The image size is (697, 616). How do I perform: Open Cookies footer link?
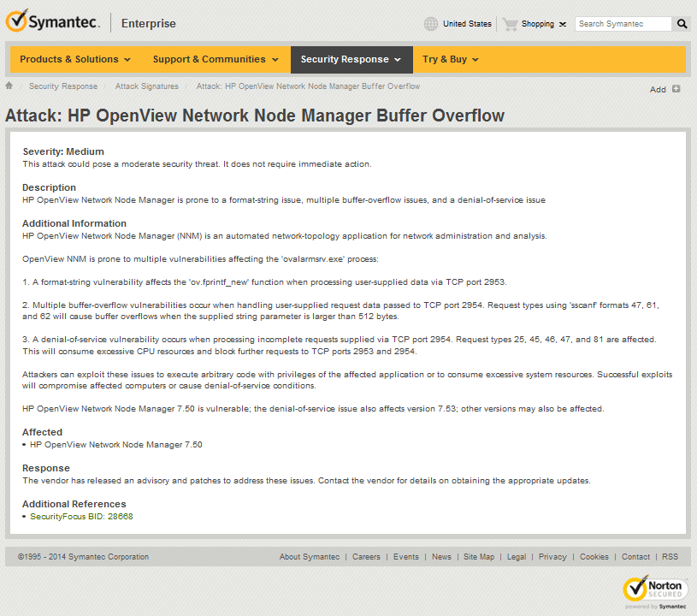tap(594, 556)
